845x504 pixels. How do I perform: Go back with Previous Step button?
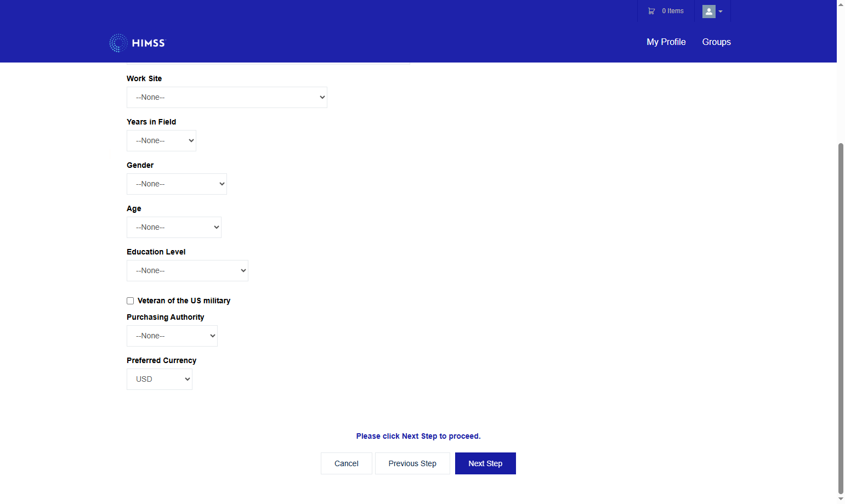(412, 463)
